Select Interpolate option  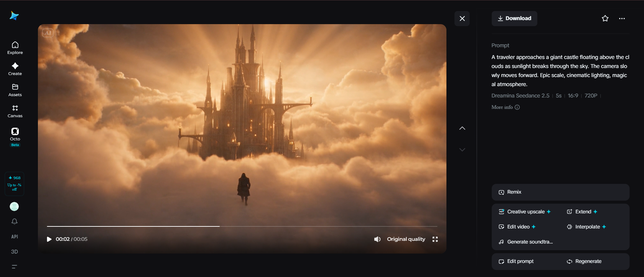click(x=587, y=227)
